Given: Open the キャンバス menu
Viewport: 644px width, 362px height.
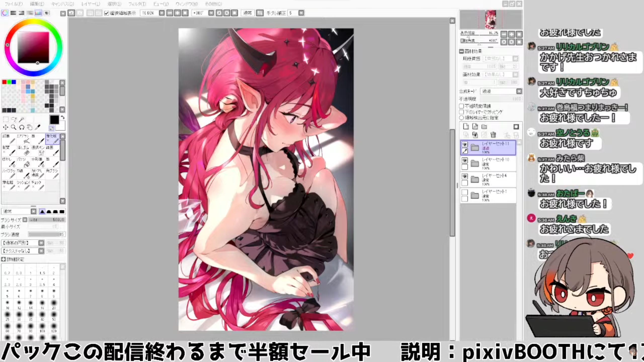Looking at the screenshot, I should pyautogui.click(x=62, y=4).
